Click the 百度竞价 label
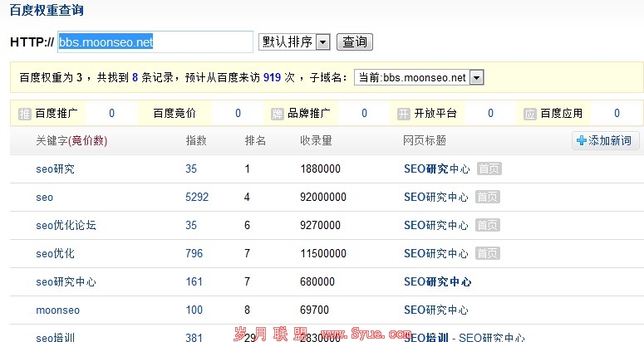644x342 pixels. point(175,113)
